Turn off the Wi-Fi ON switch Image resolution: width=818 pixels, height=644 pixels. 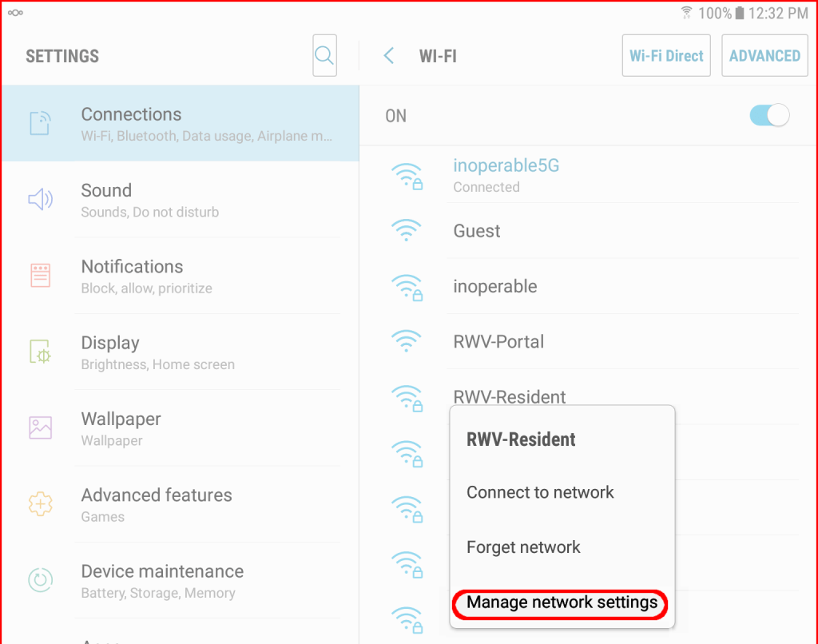[x=768, y=116]
